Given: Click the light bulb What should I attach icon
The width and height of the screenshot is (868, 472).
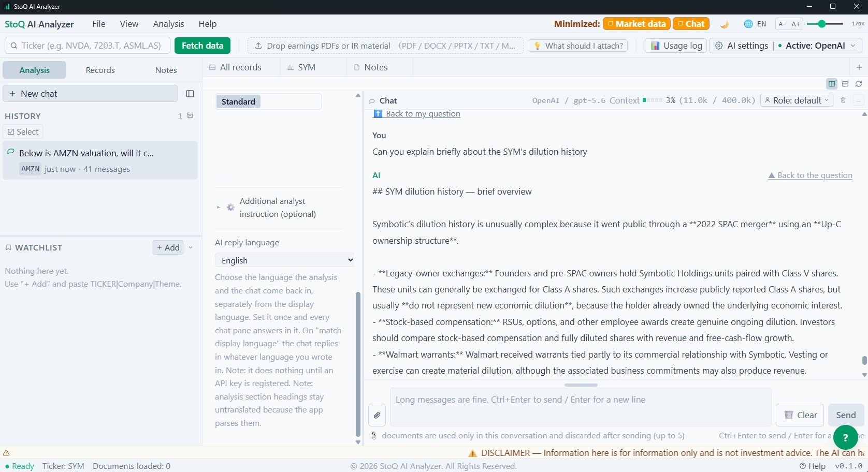Looking at the screenshot, I should 538,46.
